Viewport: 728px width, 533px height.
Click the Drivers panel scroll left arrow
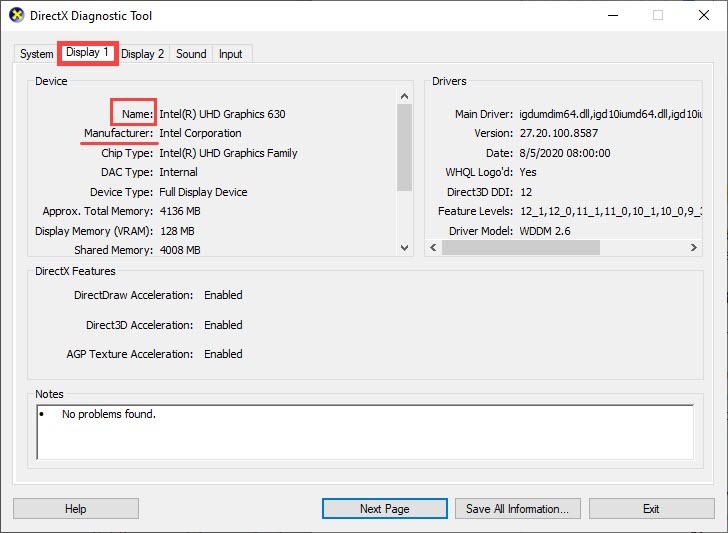pos(433,248)
